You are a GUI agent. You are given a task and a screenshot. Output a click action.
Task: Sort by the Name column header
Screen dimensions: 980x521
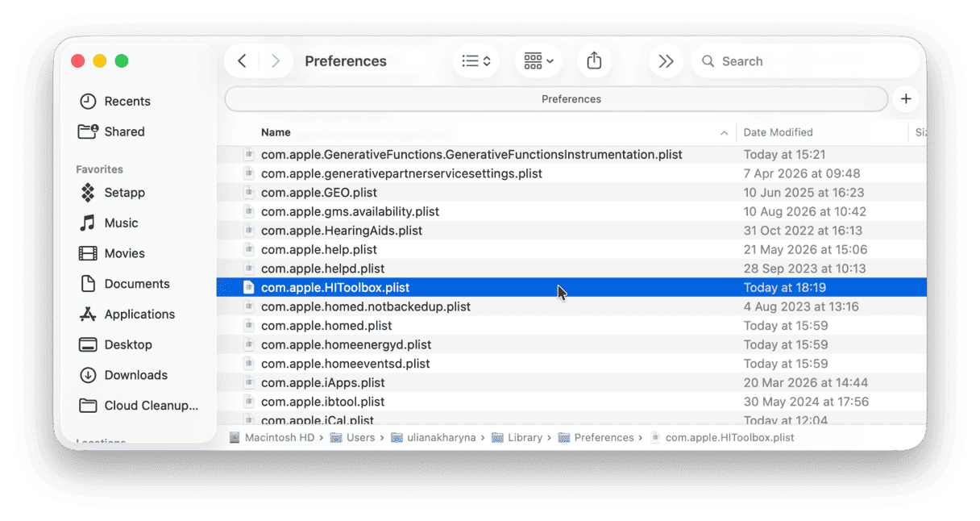(x=276, y=132)
